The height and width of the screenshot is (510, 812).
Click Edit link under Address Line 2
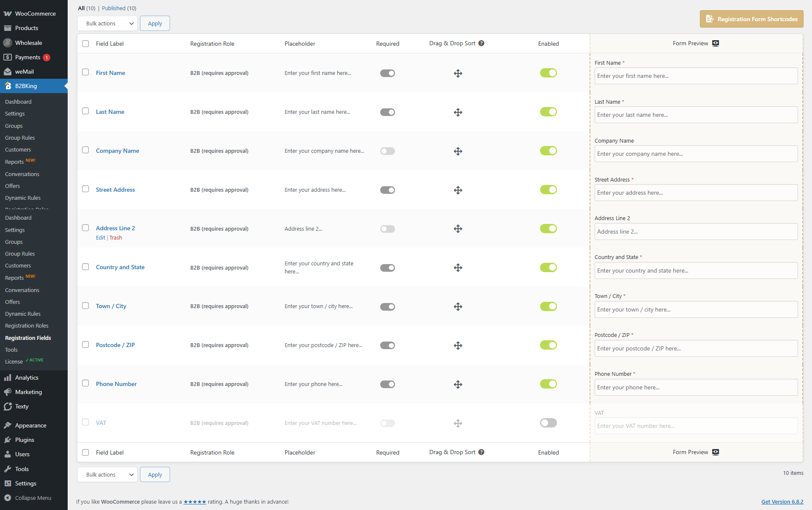coord(100,237)
